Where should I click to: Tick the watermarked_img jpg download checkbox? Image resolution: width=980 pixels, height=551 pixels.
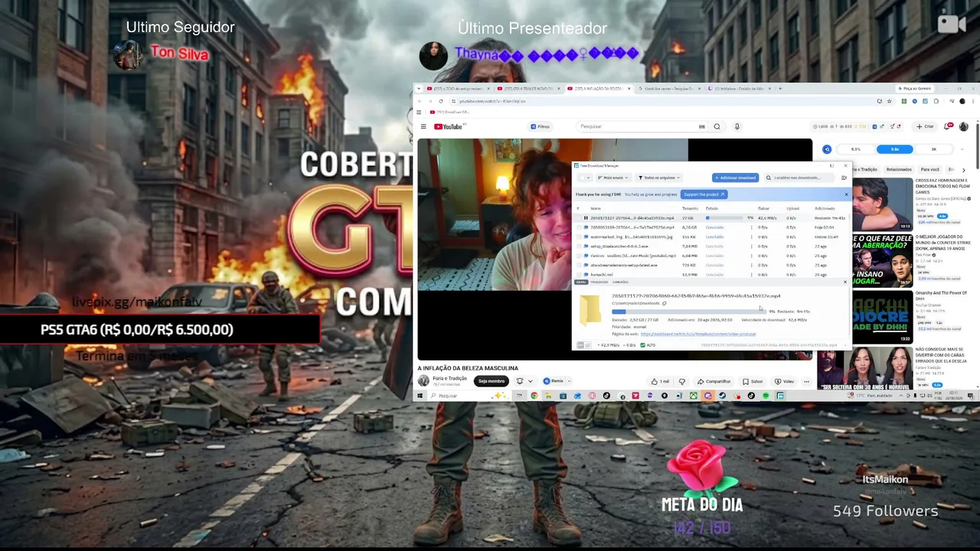579,237
